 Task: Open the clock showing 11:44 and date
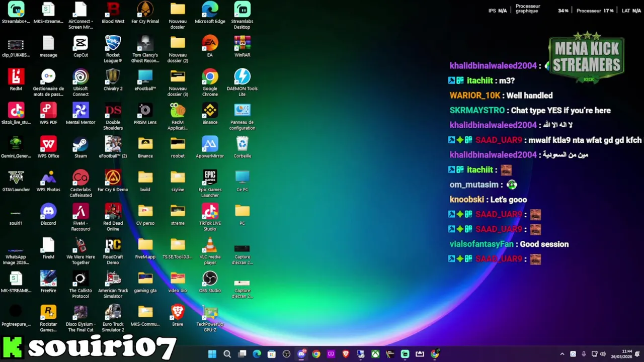(622, 354)
